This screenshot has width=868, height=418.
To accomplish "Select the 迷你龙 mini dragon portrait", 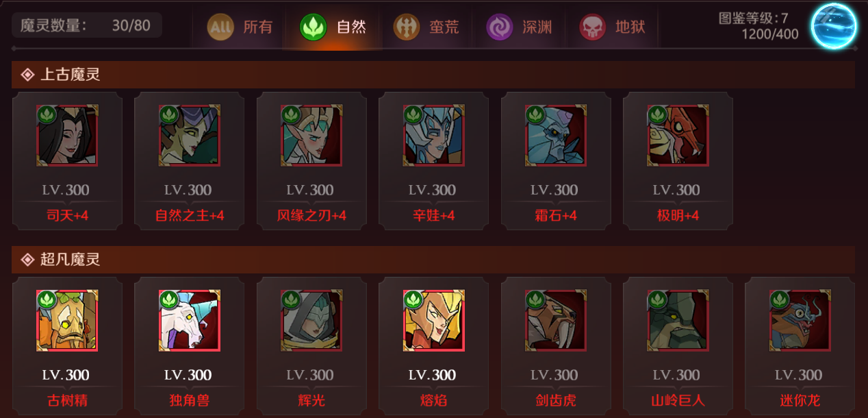I will point(800,320).
